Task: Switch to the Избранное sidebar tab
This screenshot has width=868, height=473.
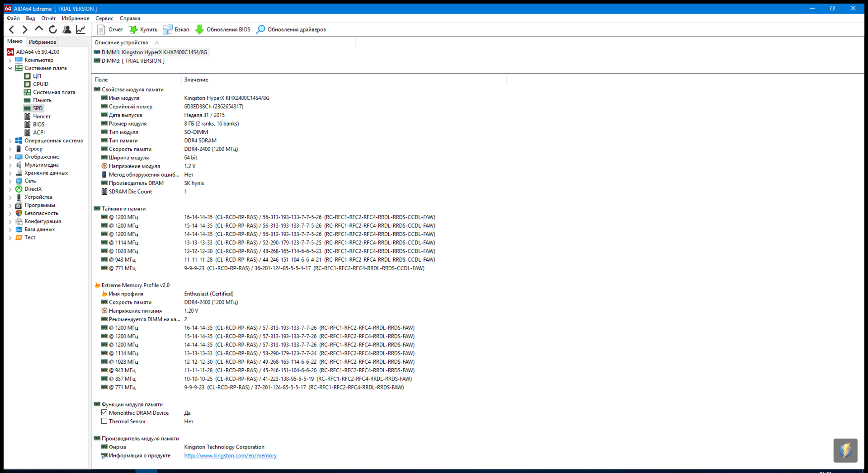Action: tap(42, 42)
